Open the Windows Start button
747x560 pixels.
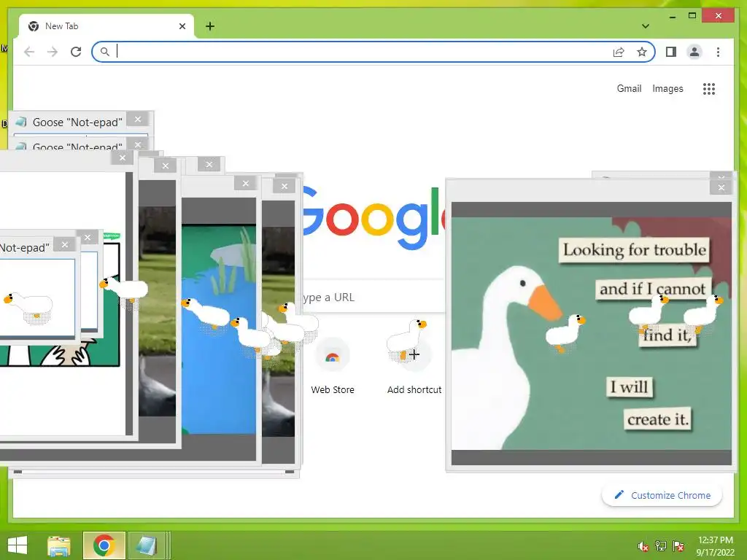click(18, 545)
